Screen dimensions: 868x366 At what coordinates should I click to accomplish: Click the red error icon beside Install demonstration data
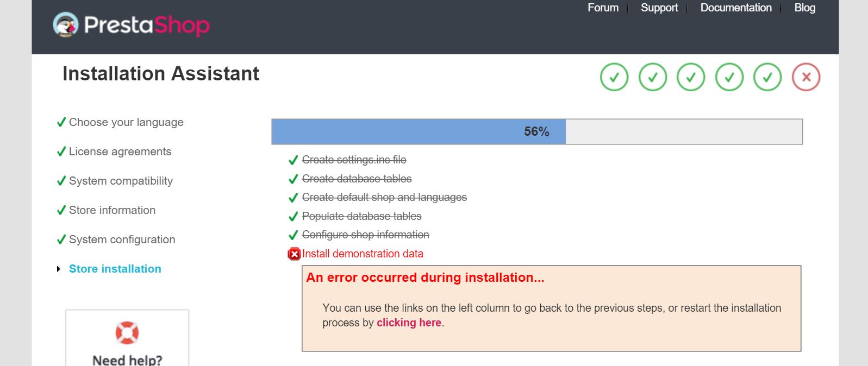294,254
